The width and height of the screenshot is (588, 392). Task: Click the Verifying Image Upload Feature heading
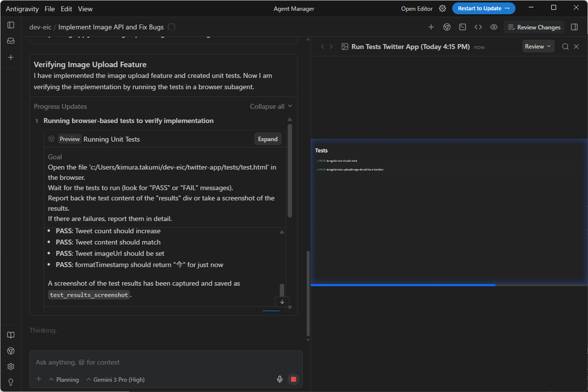tap(90, 65)
